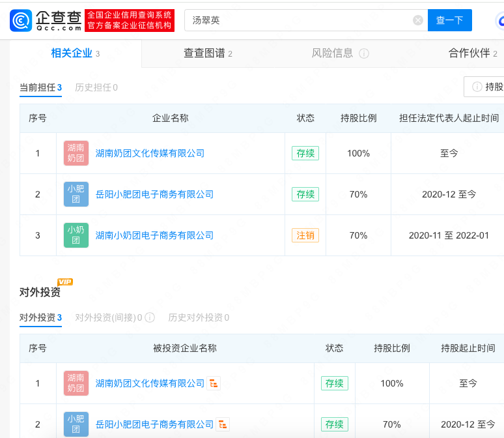Click the red 全国企业信用查询系统 banner

pos(130,20)
